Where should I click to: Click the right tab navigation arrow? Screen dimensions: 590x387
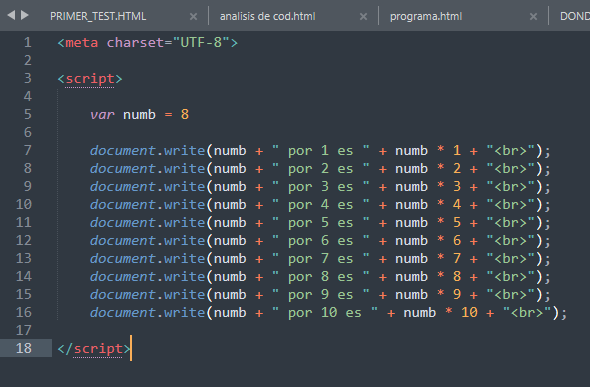pos(25,15)
